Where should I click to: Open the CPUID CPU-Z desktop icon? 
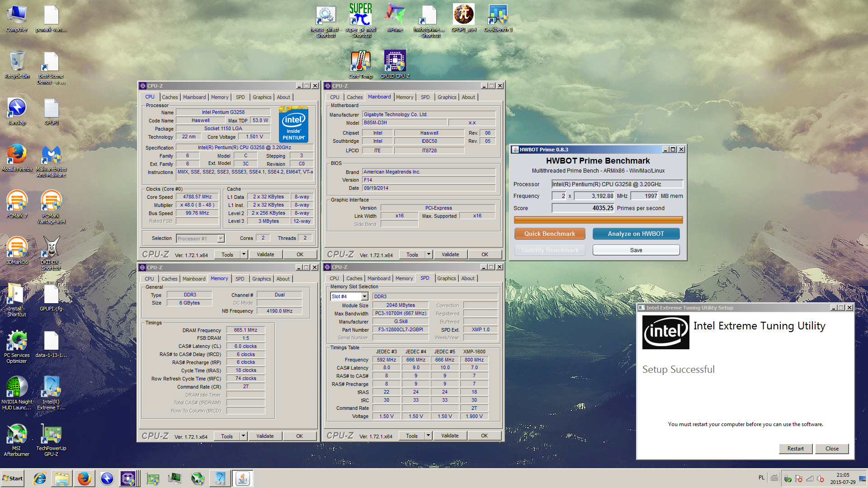[x=395, y=65]
